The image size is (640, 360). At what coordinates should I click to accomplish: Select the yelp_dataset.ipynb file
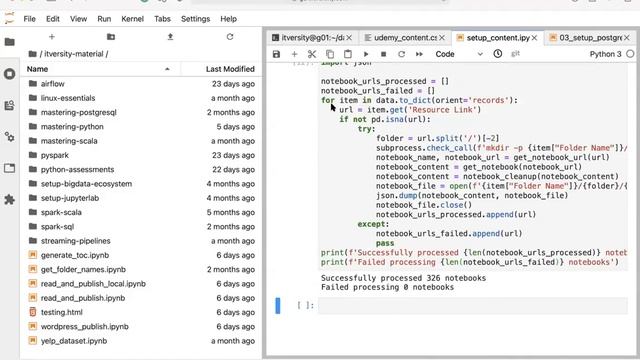pyautogui.click(x=142, y=341)
